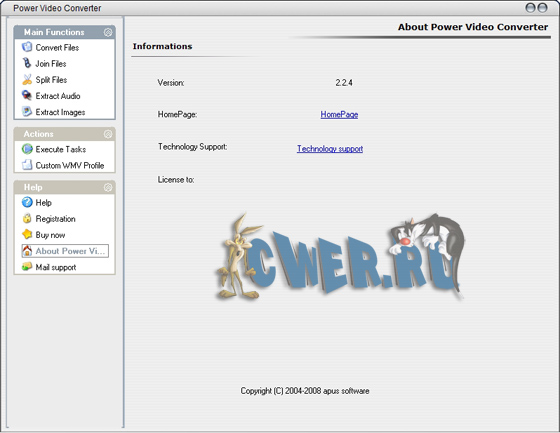This screenshot has width=560, height=433.
Task: Collapse the Main Functions panel
Action: pyautogui.click(x=108, y=32)
